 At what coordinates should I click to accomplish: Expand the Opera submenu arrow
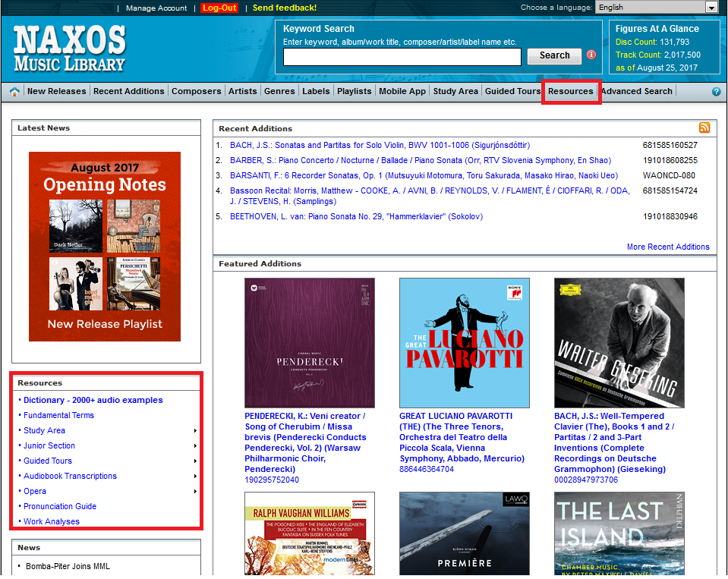tap(195, 492)
